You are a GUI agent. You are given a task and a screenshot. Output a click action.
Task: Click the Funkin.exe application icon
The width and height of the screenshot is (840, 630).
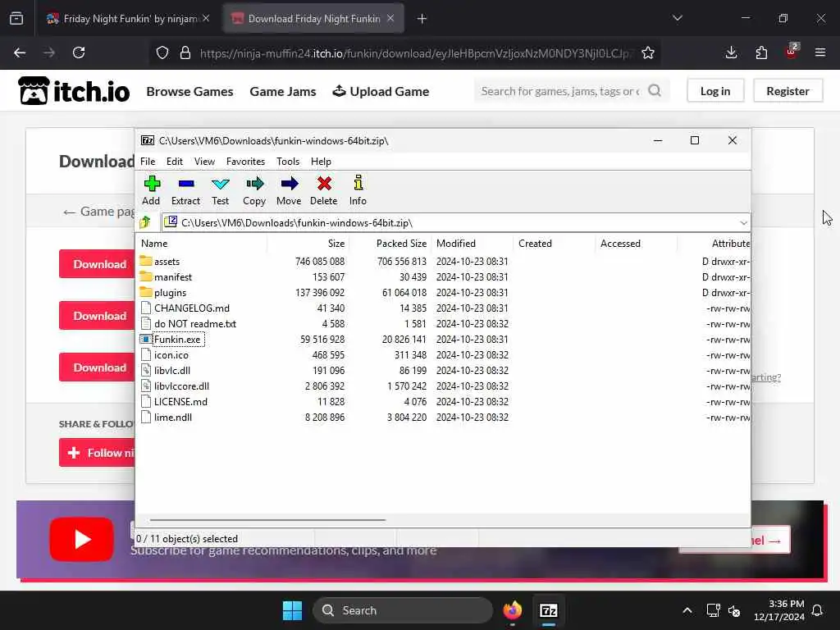point(146,339)
